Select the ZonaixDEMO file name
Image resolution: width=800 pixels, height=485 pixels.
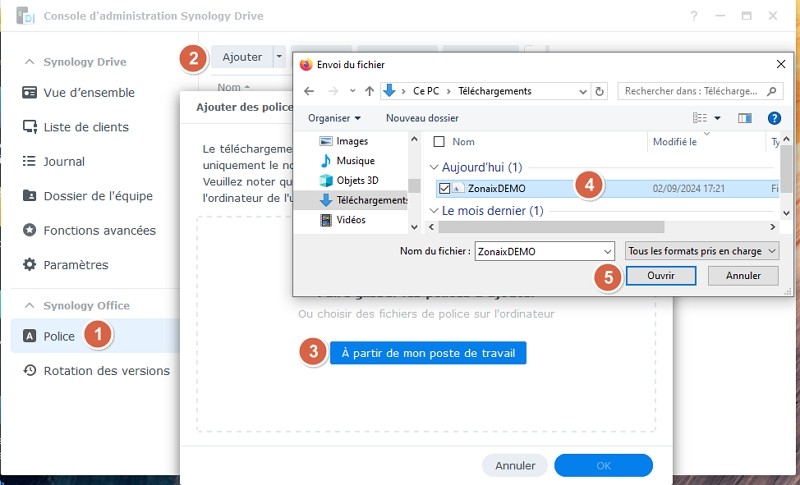[x=496, y=188]
